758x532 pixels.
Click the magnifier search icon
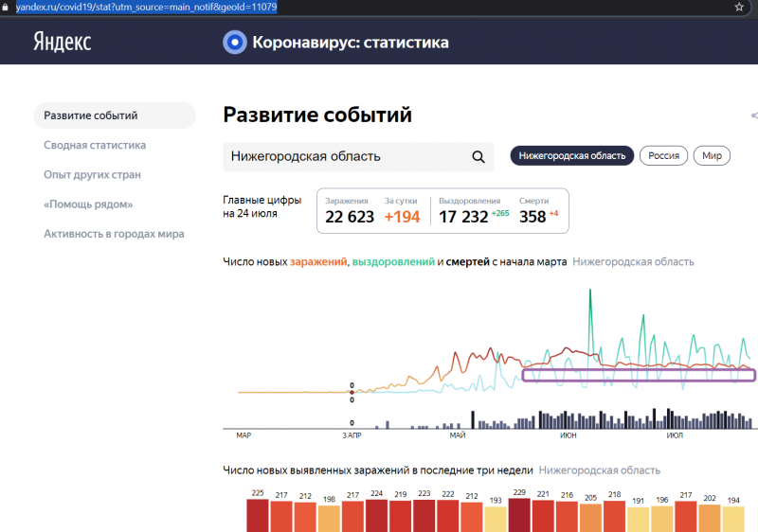(x=478, y=156)
